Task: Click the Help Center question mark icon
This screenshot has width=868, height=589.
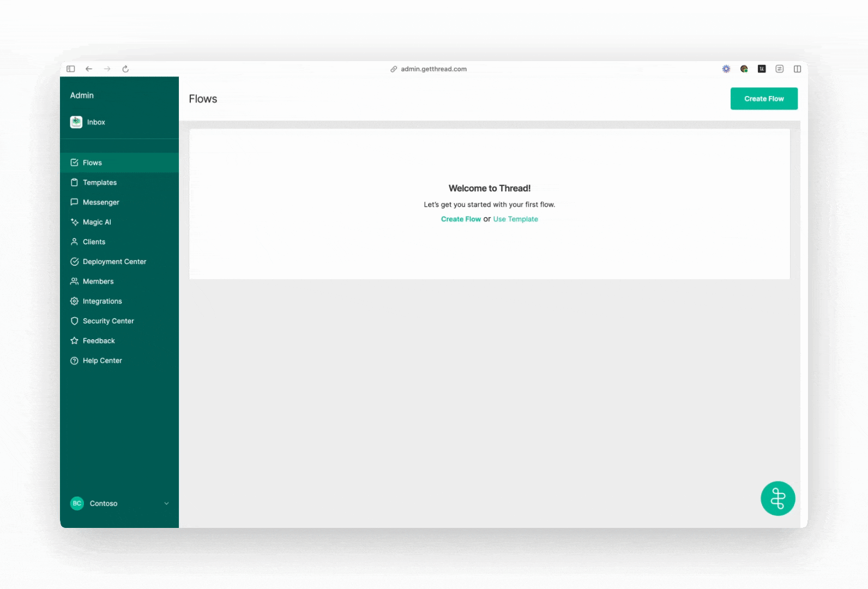Action: tap(75, 360)
